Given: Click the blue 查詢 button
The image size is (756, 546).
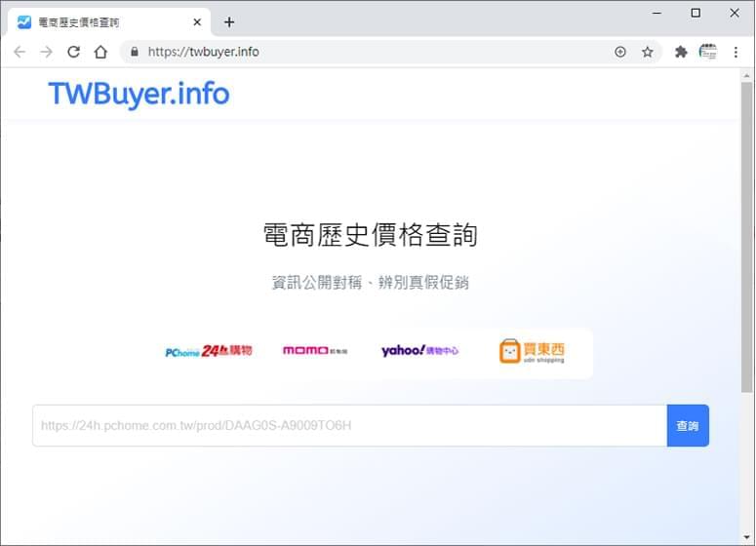Looking at the screenshot, I should click(x=688, y=425).
